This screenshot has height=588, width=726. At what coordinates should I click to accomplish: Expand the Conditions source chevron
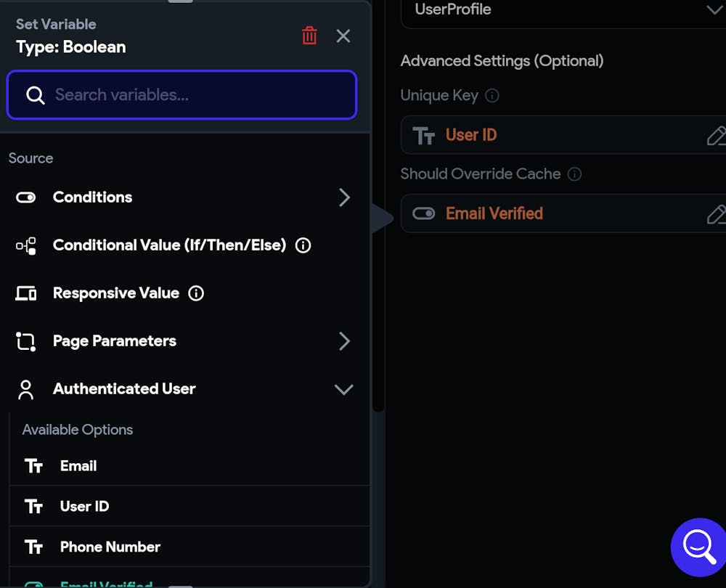344,197
